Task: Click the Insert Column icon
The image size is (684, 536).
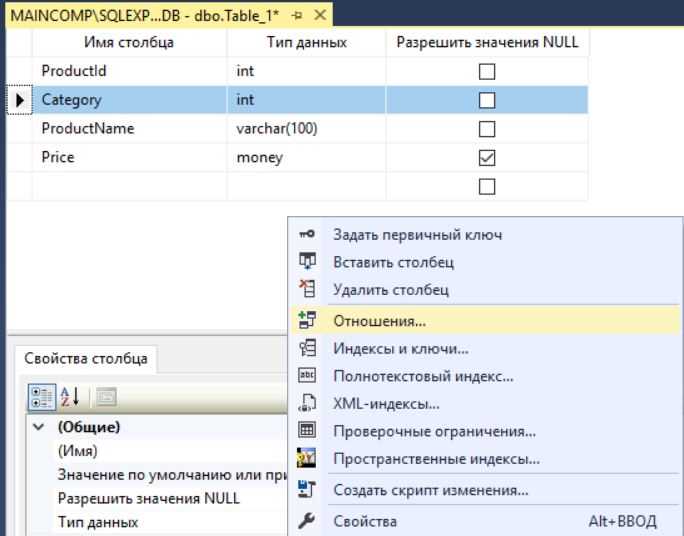Action: 307,262
